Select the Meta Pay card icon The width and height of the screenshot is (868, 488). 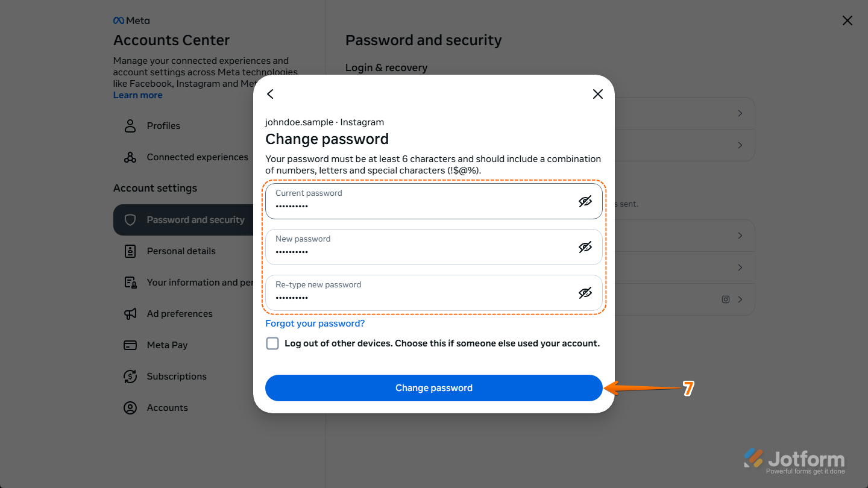click(130, 345)
